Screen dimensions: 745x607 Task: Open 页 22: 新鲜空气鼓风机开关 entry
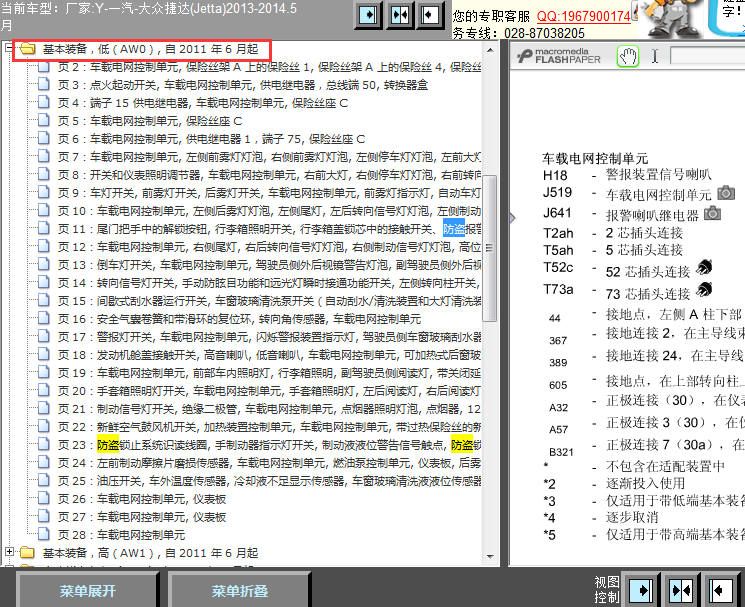click(x=269, y=427)
